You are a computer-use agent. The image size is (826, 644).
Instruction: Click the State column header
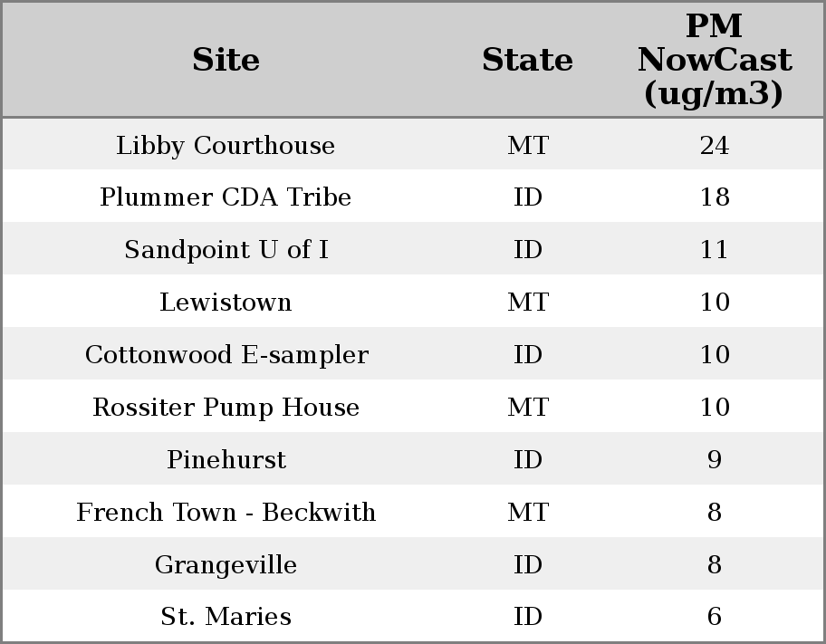[x=527, y=61]
